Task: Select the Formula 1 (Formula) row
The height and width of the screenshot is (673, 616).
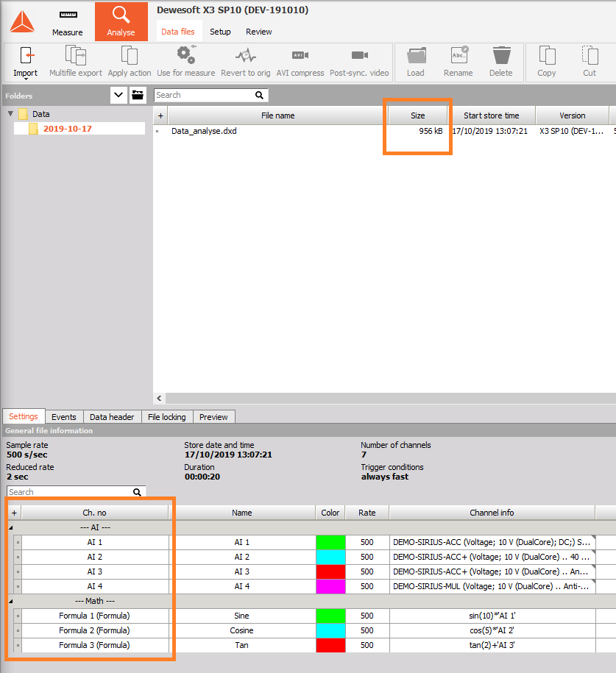Action: coord(94,616)
